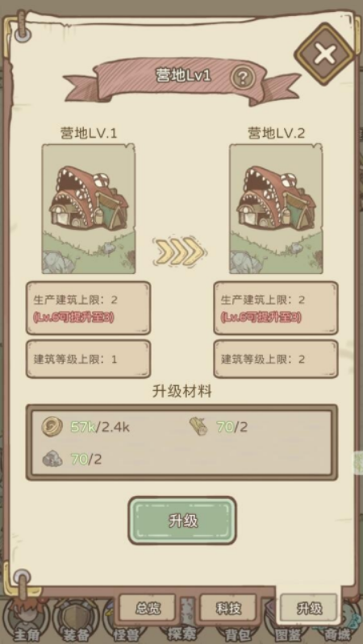Switch to the 总览 tab
This screenshot has width=363, height=644.
point(148,609)
